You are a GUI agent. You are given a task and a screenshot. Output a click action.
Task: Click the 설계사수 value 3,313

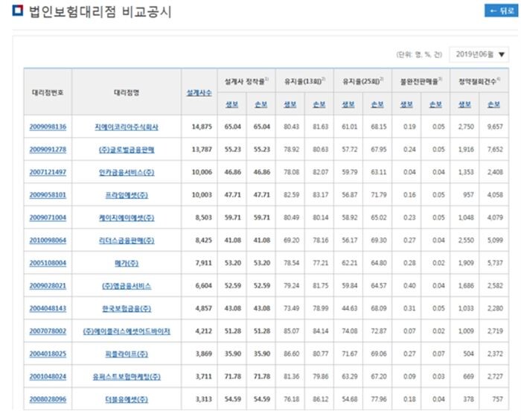click(203, 399)
